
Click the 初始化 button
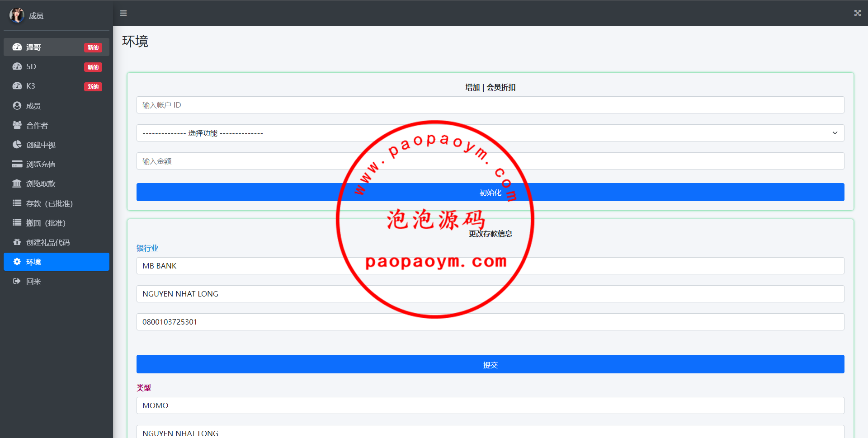tap(490, 192)
